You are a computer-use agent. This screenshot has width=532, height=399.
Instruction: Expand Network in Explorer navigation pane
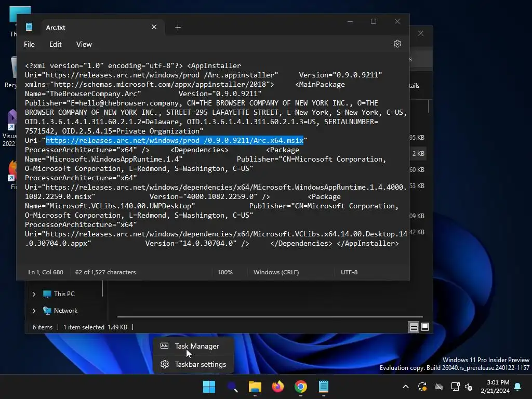click(34, 311)
